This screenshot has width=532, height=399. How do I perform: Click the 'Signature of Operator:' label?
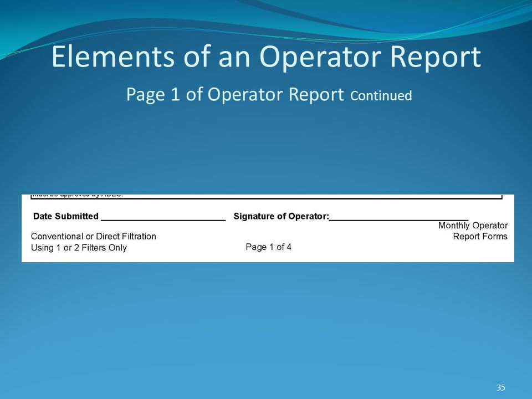[x=282, y=216]
